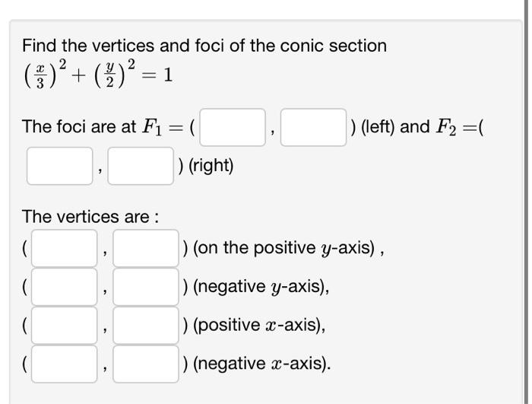532x404 pixels.
Task: Focus the negative x-axis vertex y-coordinate field
Action: (145, 364)
